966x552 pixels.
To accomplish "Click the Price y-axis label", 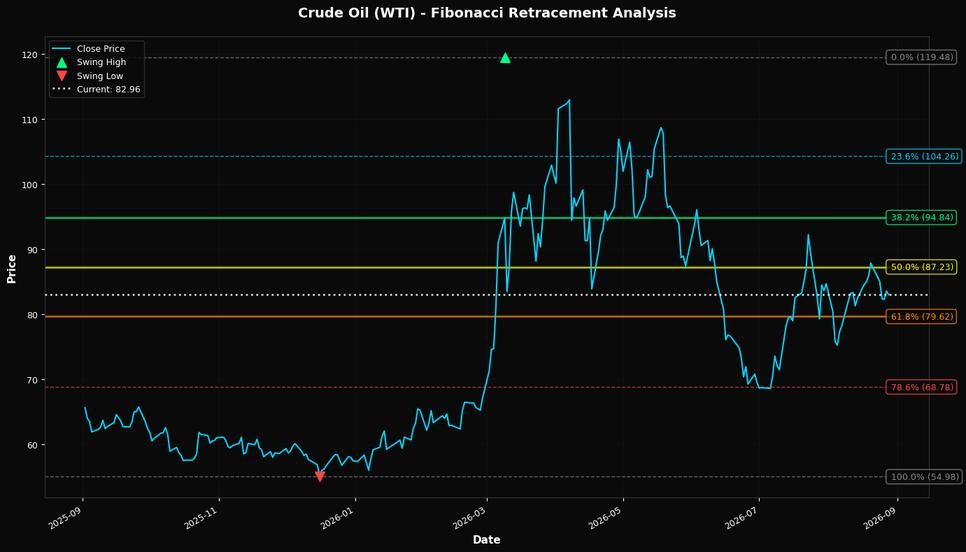I will click(11, 269).
